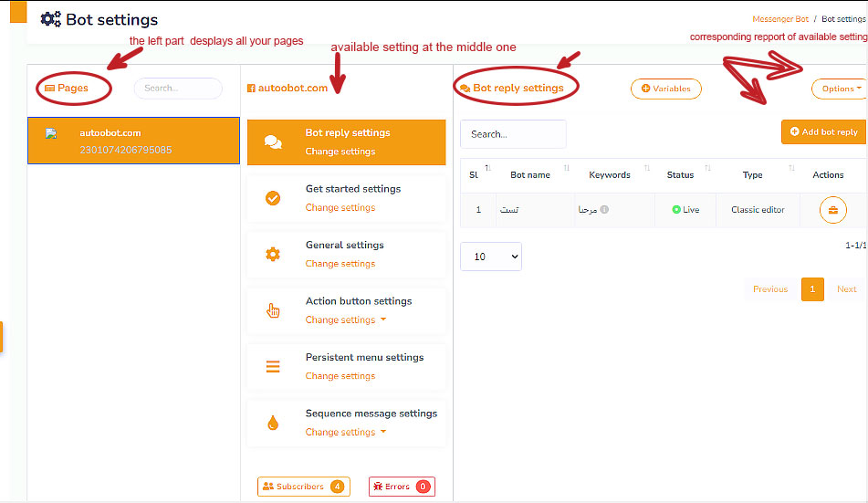Image resolution: width=868 pixels, height=503 pixels.
Task: Open the rows-per-page dropdown showing 10
Action: [x=491, y=257]
